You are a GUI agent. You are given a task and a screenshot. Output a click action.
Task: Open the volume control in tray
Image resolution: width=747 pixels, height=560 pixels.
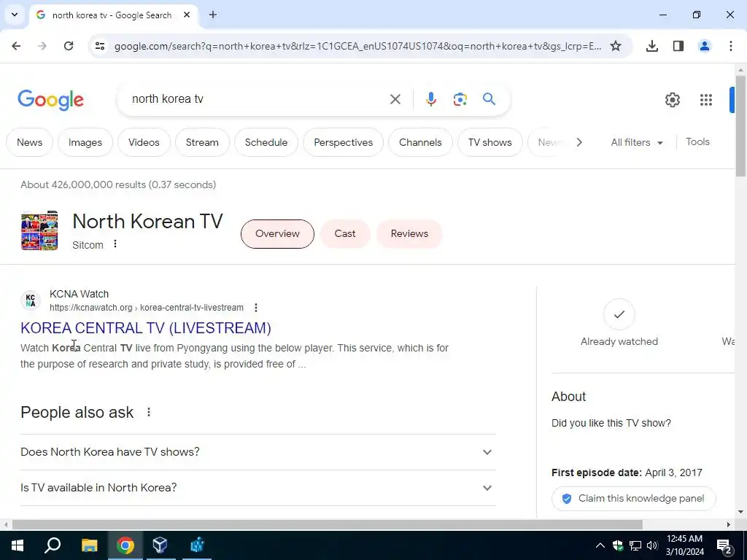pyautogui.click(x=652, y=545)
